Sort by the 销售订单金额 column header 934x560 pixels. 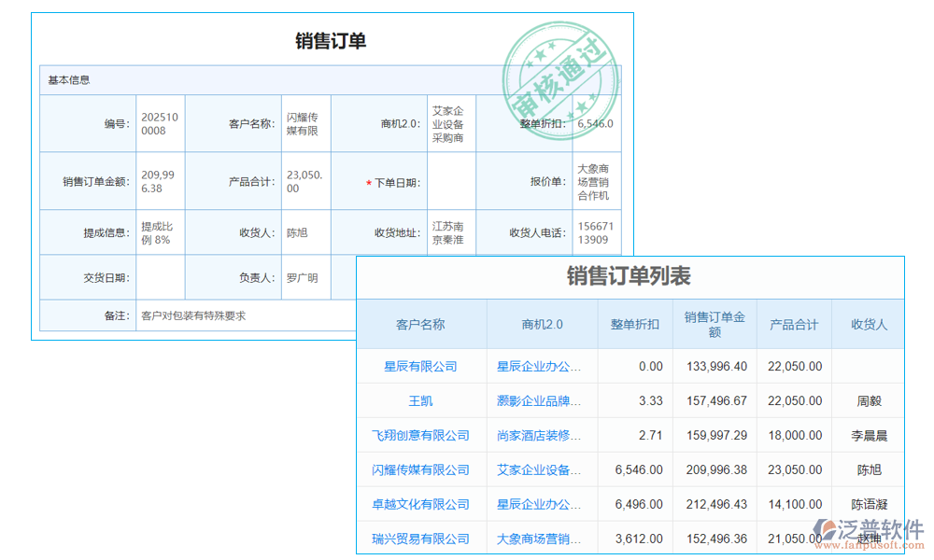[x=715, y=325]
